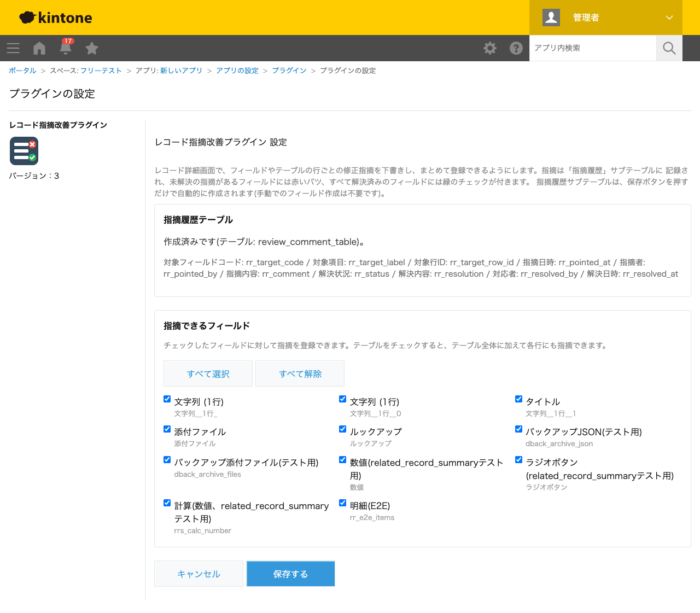
Task: Click the バージョン：3 text
Action: coord(34,176)
